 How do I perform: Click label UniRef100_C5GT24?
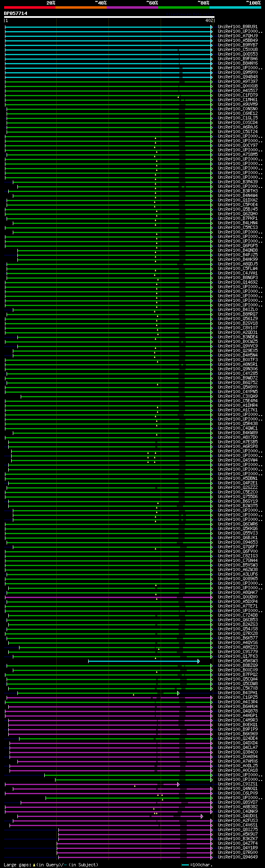(238, 132)
